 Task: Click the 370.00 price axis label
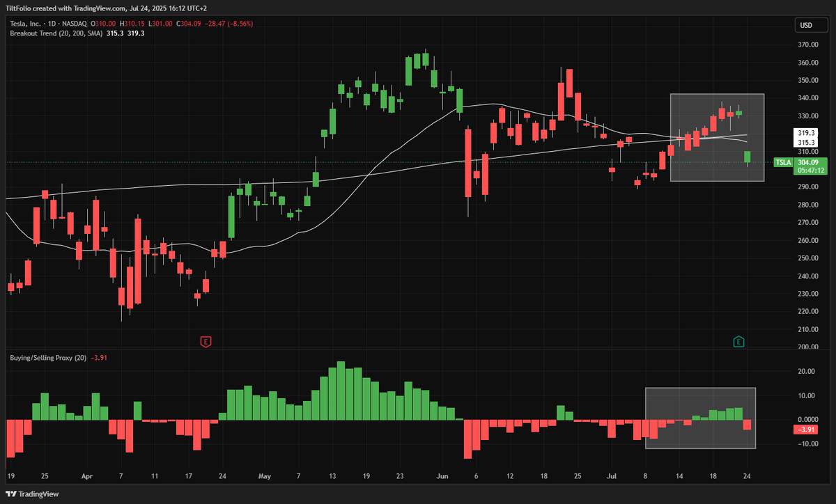[808, 45]
